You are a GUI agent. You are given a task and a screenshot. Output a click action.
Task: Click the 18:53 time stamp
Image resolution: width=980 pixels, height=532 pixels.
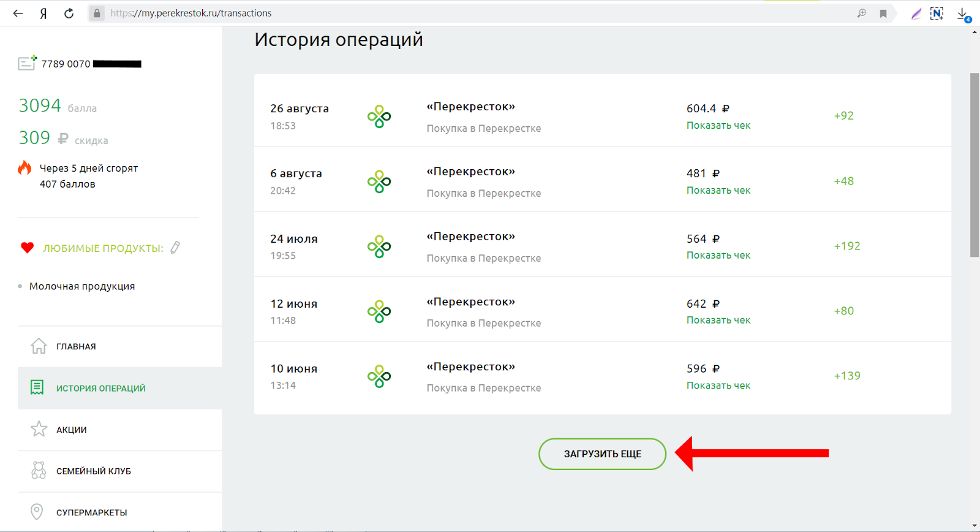point(283,126)
